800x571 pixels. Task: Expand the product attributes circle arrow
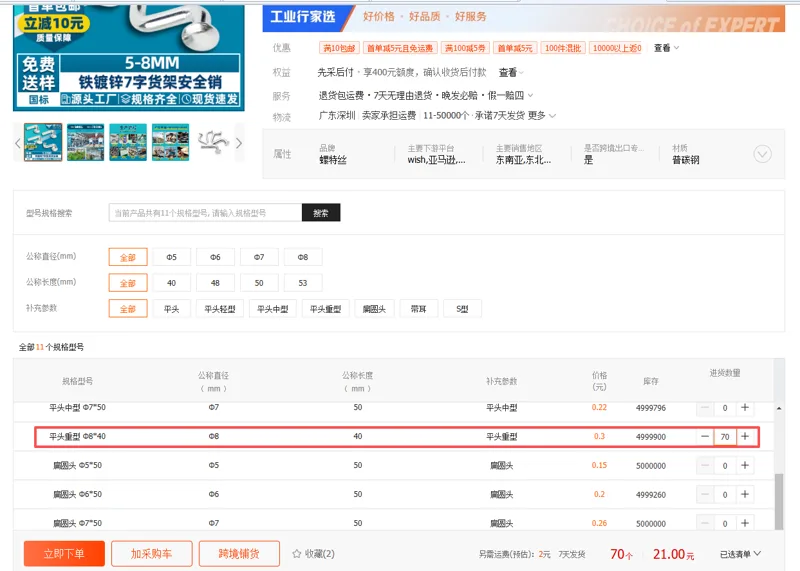tap(762, 154)
